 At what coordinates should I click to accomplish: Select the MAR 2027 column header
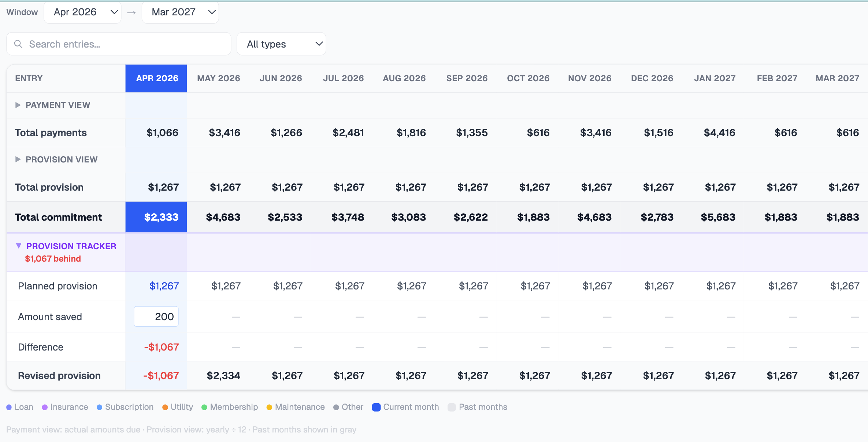(837, 78)
